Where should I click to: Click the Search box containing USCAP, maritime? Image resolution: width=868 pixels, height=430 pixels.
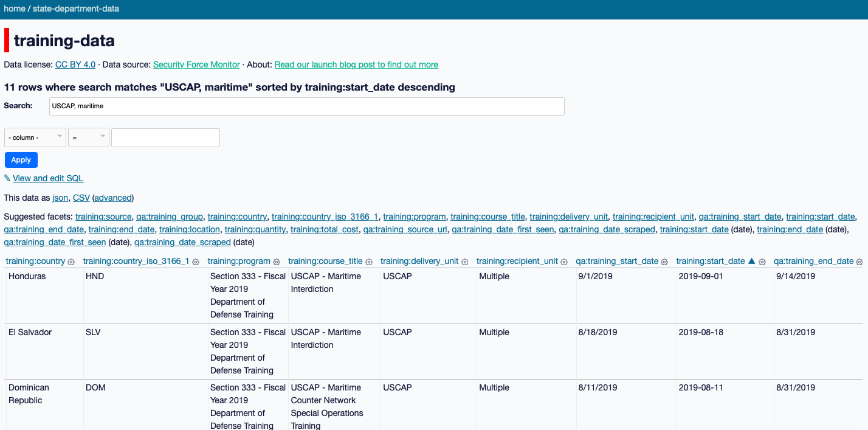(x=307, y=106)
